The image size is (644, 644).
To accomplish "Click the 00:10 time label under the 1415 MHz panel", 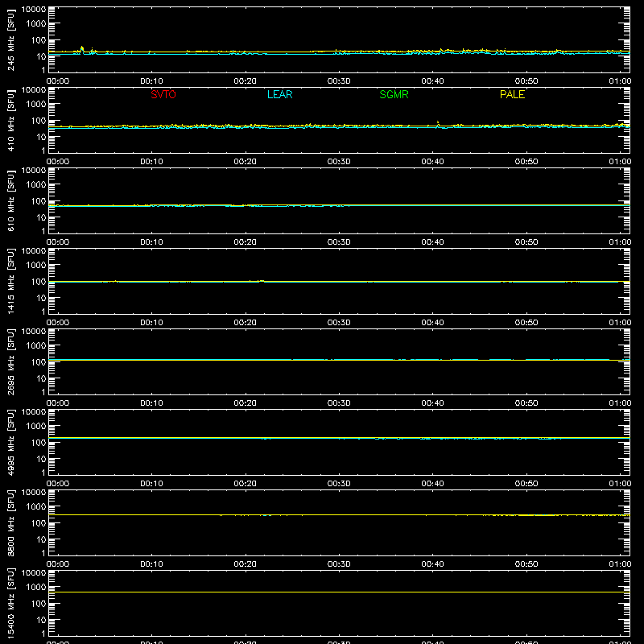I will tap(151, 323).
